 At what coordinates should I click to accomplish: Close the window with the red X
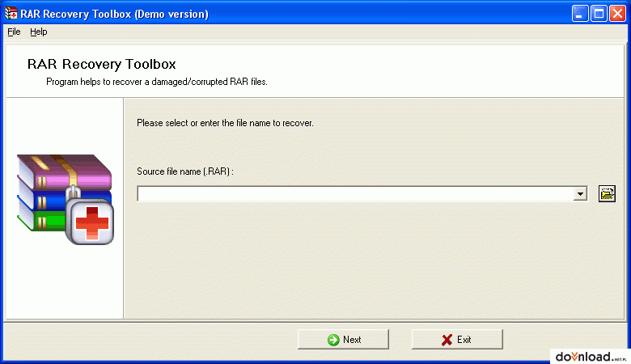pos(617,14)
